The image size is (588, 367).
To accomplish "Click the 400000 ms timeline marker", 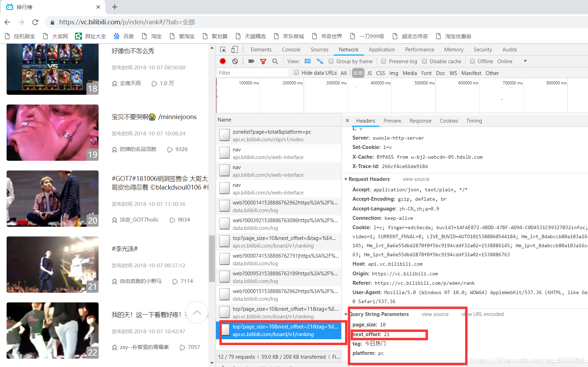I will click(380, 83).
